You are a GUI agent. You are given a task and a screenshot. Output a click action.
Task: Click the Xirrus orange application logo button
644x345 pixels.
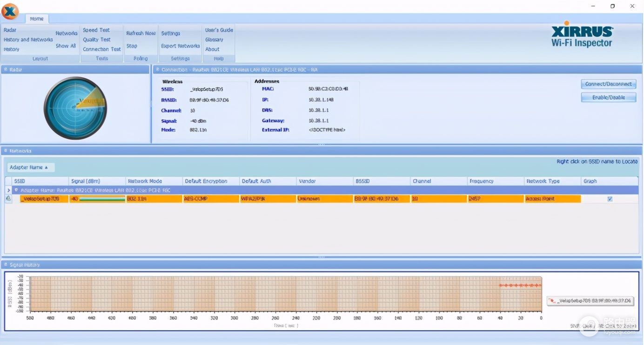(10, 12)
